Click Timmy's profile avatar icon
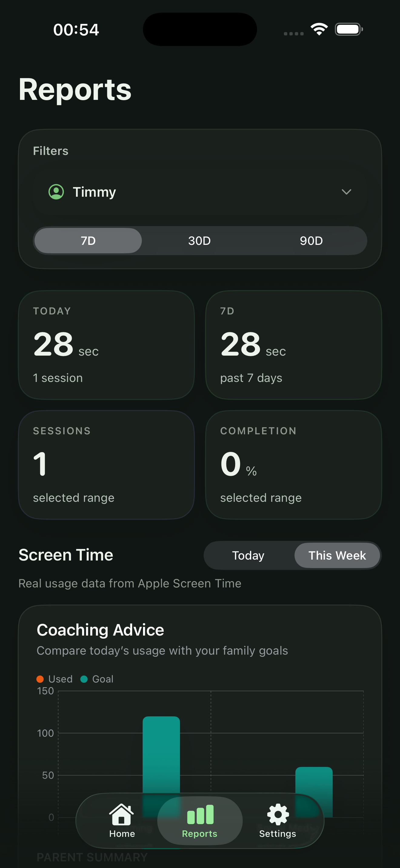The image size is (400, 868). click(x=56, y=192)
